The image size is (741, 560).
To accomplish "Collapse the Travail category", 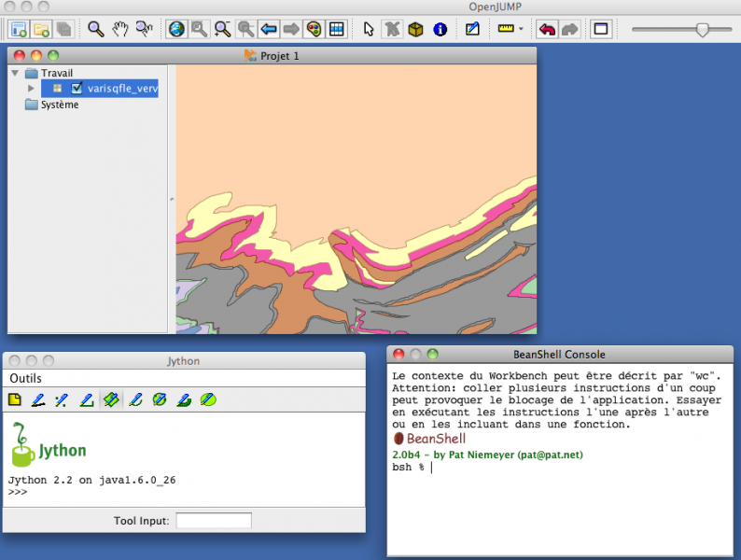I will click(15, 73).
